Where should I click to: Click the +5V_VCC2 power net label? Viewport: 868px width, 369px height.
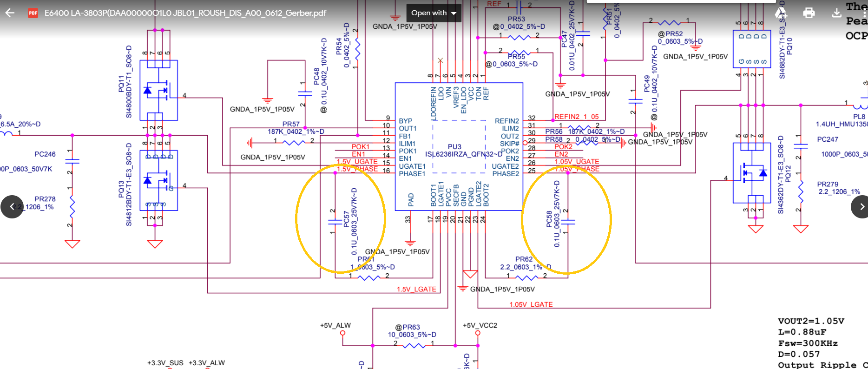[480, 325]
